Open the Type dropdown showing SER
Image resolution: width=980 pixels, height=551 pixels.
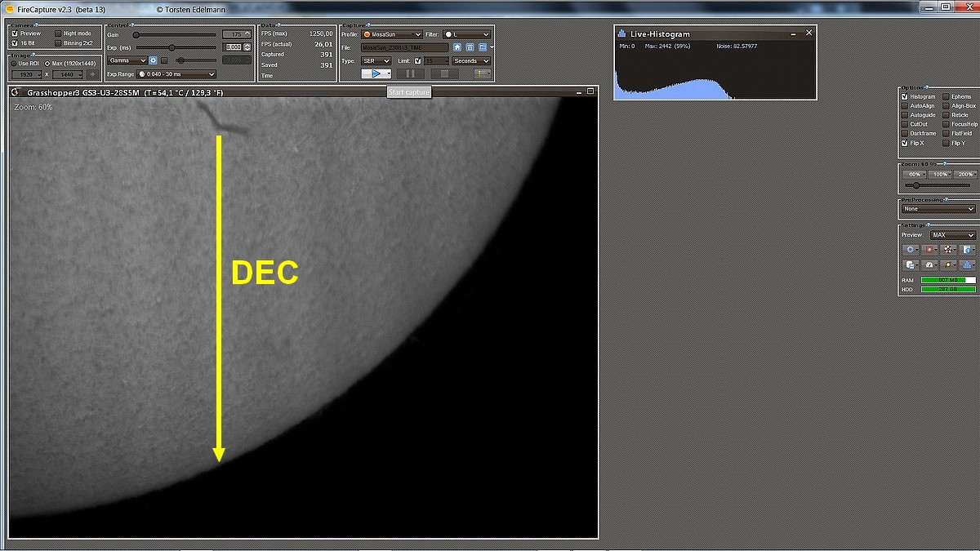pyautogui.click(x=376, y=60)
